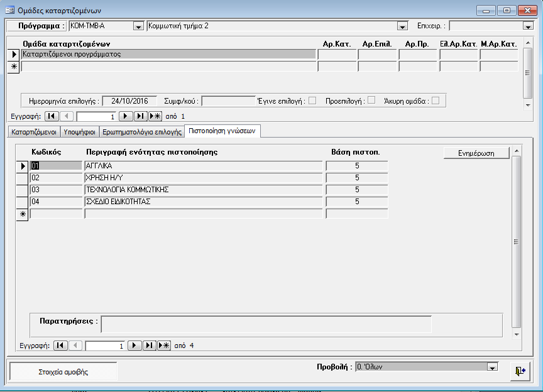This screenshot has height=392, width=543.
Task: Go to next record in upper navigator
Action: [126, 116]
